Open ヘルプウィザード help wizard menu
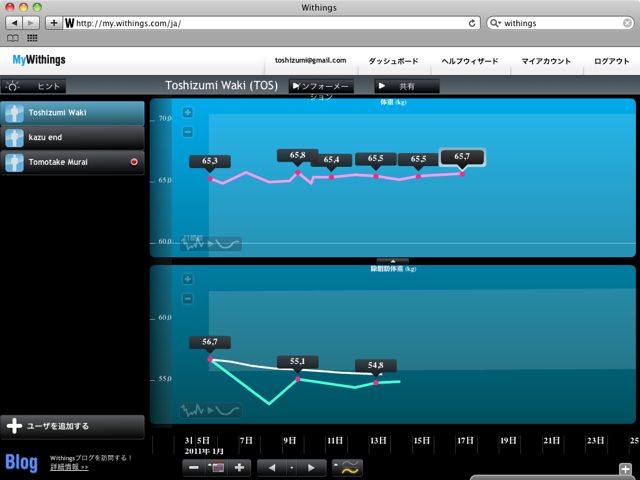This screenshot has height=480, width=640. click(x=470, y=61)
